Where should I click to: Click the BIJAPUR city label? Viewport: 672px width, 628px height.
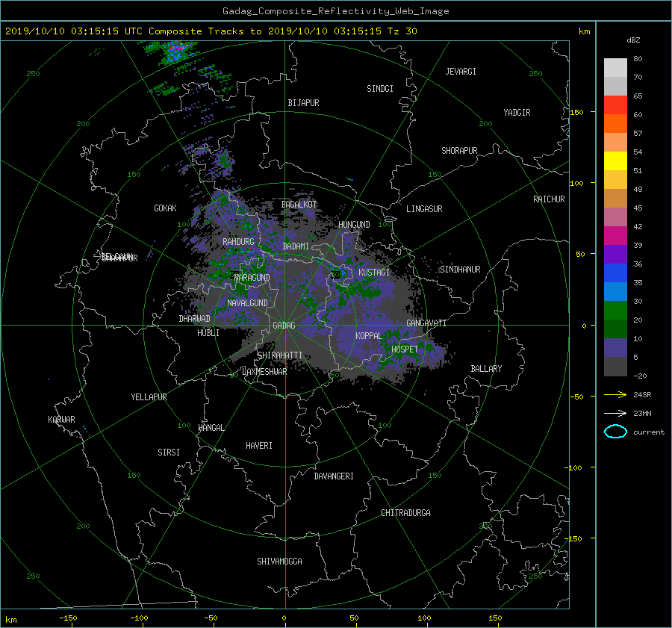click(x=303, y=103)
